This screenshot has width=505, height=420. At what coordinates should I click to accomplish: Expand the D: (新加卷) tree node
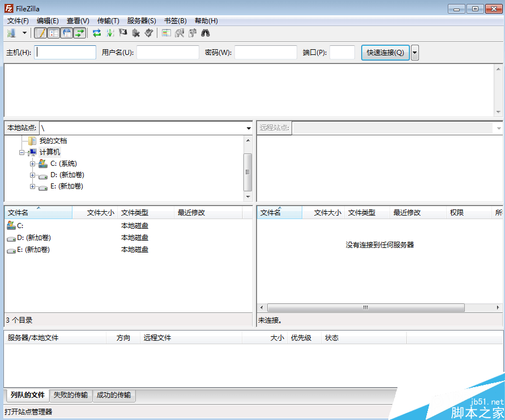point(32,175)
